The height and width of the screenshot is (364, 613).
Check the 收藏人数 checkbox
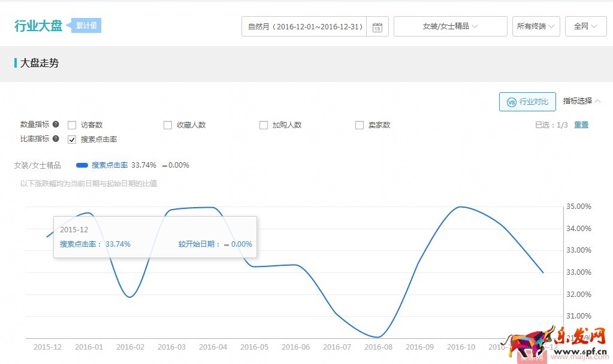click(168, 125)
